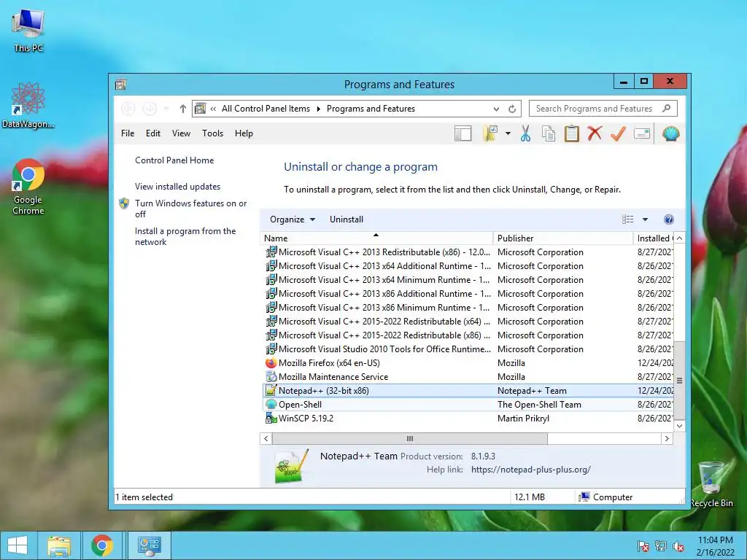Open the Edit menu
747x560 pixels.
[x=153, y=133]
